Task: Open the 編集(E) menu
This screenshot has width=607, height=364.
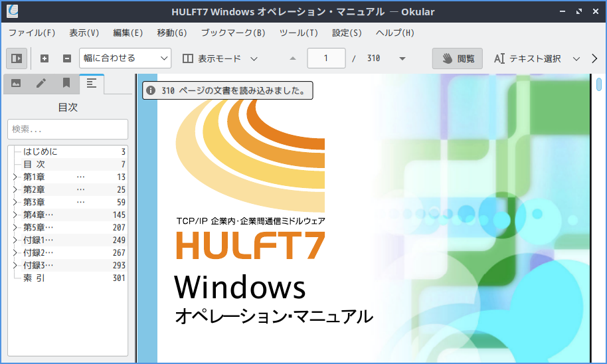Action: [x=128, y=33]
